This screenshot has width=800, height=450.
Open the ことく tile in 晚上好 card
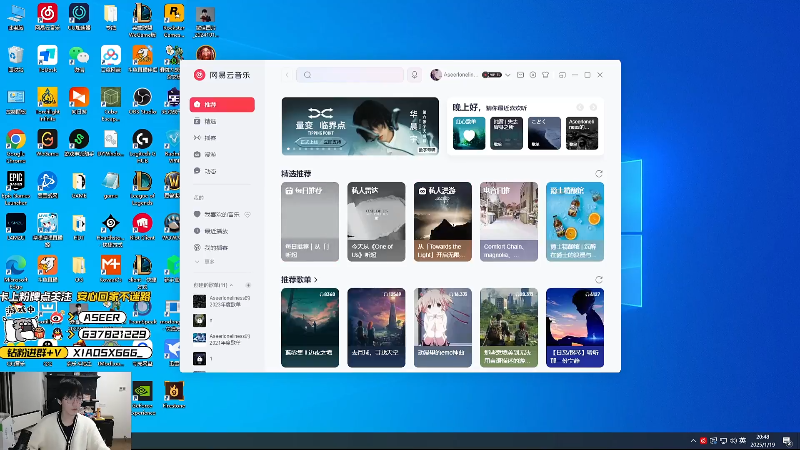pos(544,133)
